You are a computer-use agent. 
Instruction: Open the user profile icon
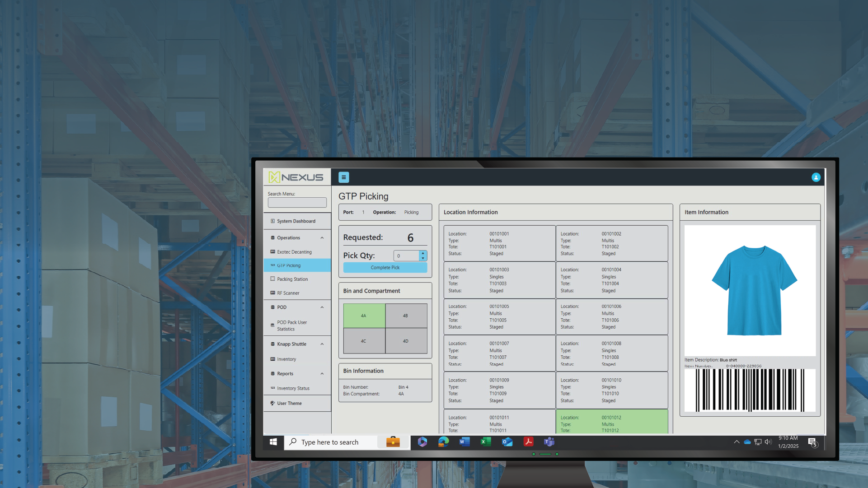pos(816,177)
